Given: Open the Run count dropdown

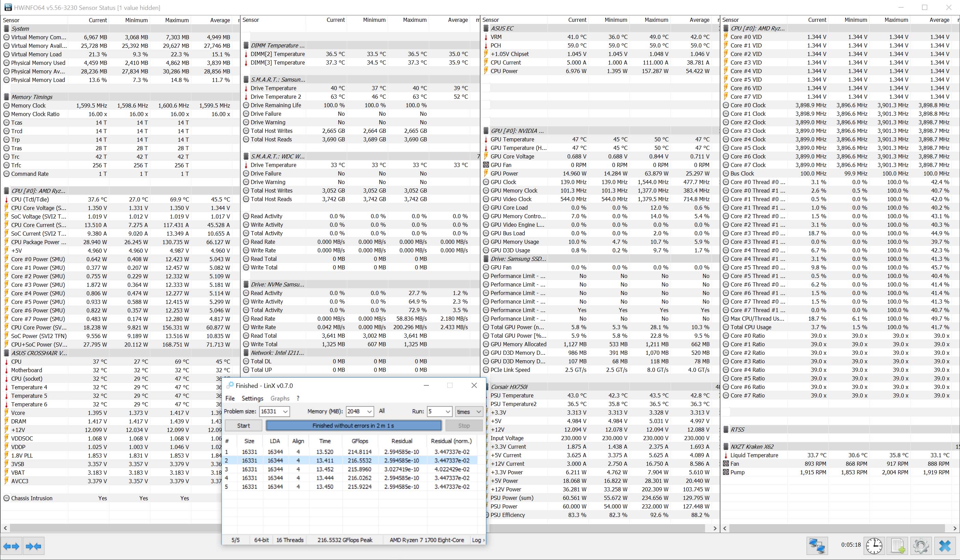Looking at the screenshot, I should click(x=448, y=411).
